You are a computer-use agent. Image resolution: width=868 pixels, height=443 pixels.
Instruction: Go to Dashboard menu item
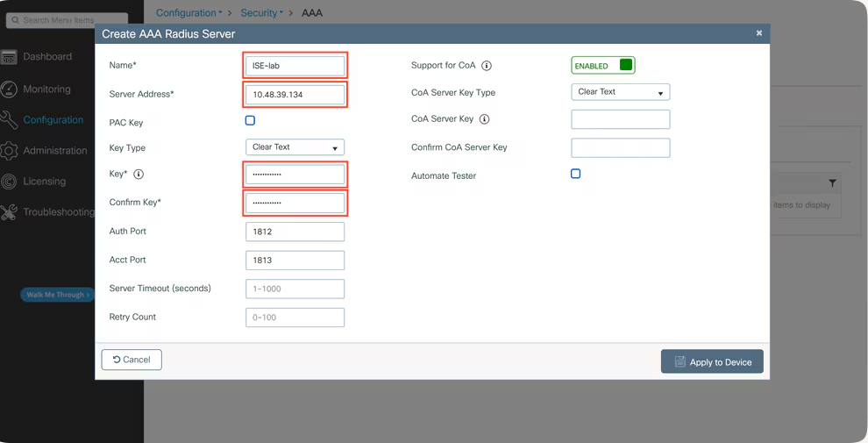47,56
